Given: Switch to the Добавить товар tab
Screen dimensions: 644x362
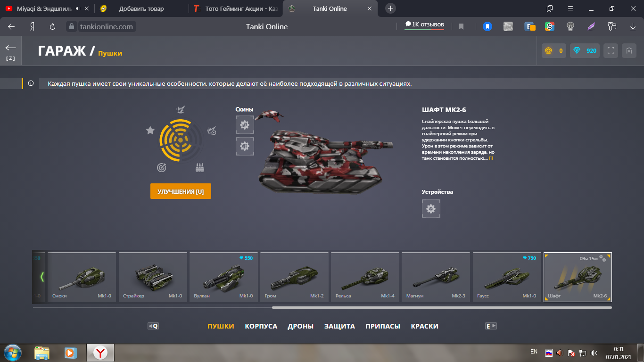Looking at the screenshot, I should [x=141, y=8].
